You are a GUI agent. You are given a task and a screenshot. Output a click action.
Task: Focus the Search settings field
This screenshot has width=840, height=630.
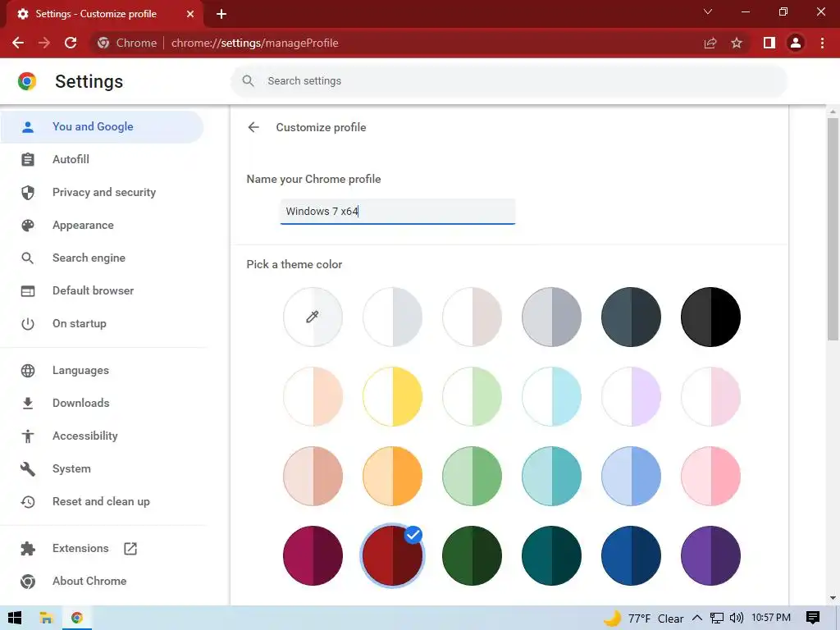coord(509,81)
